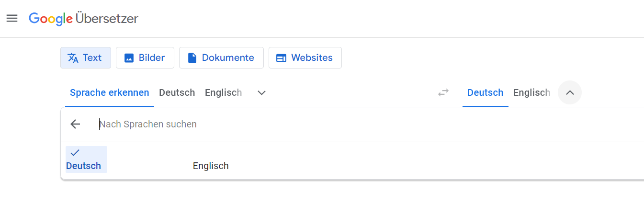Select Englisch as source language tab

[223, 92]
